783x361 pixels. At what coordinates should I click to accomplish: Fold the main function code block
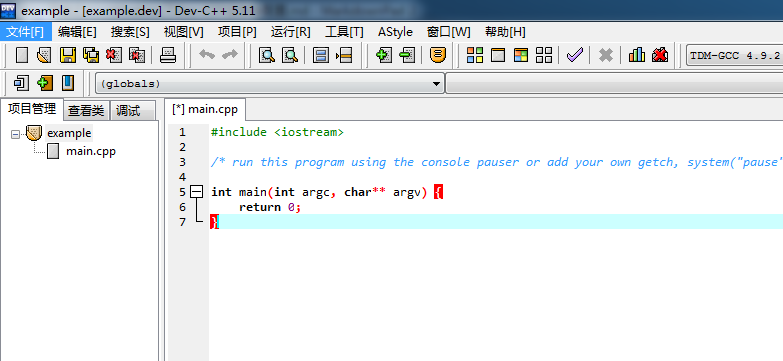click(197, 192)
